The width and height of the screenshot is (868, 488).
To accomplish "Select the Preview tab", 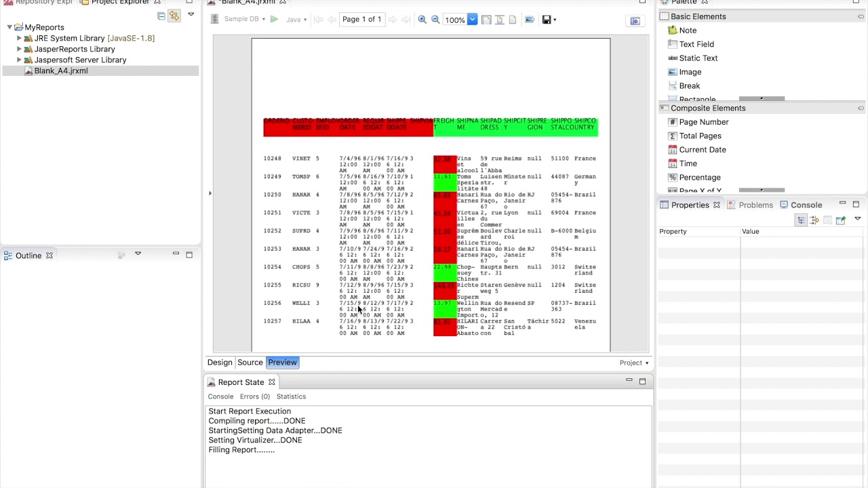I will coord(282,363).
